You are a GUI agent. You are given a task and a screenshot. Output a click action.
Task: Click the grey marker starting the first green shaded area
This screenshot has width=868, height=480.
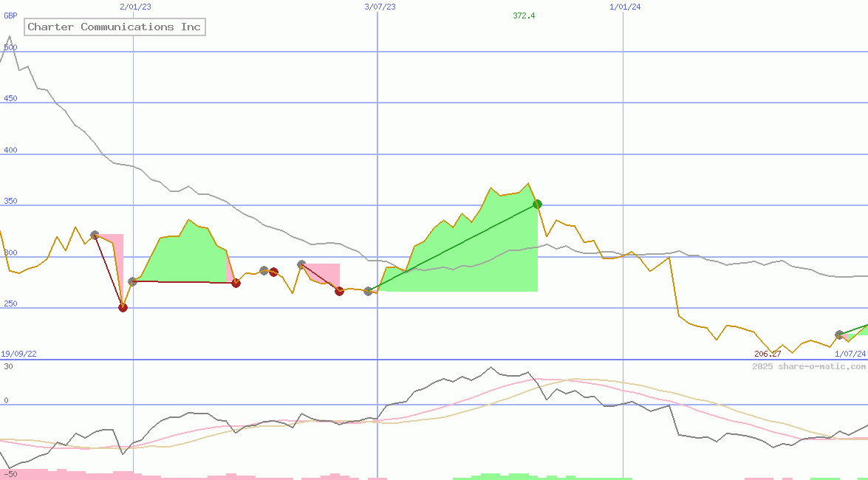click(132, 282)
